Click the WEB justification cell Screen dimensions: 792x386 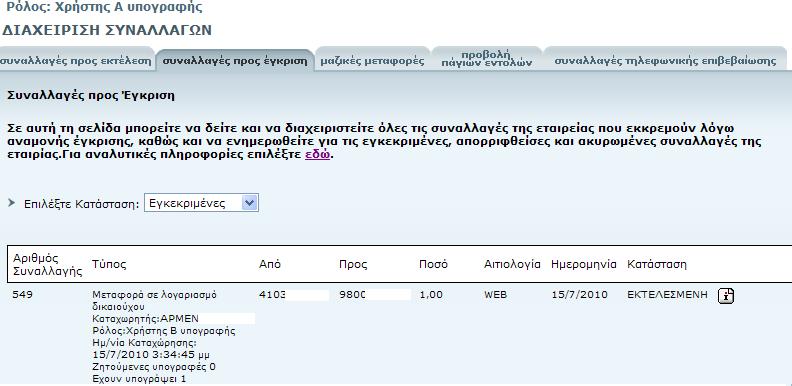(496, 295)
